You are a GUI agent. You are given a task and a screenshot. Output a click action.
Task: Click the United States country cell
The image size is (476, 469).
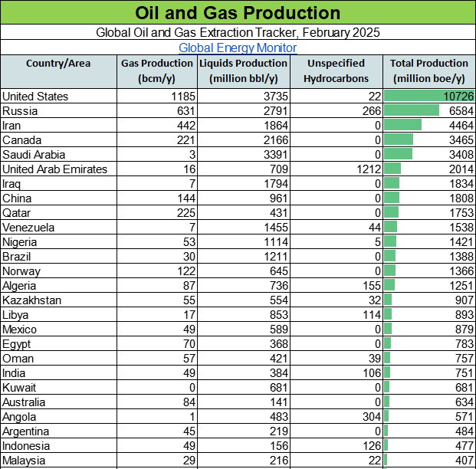click(58, 97)
